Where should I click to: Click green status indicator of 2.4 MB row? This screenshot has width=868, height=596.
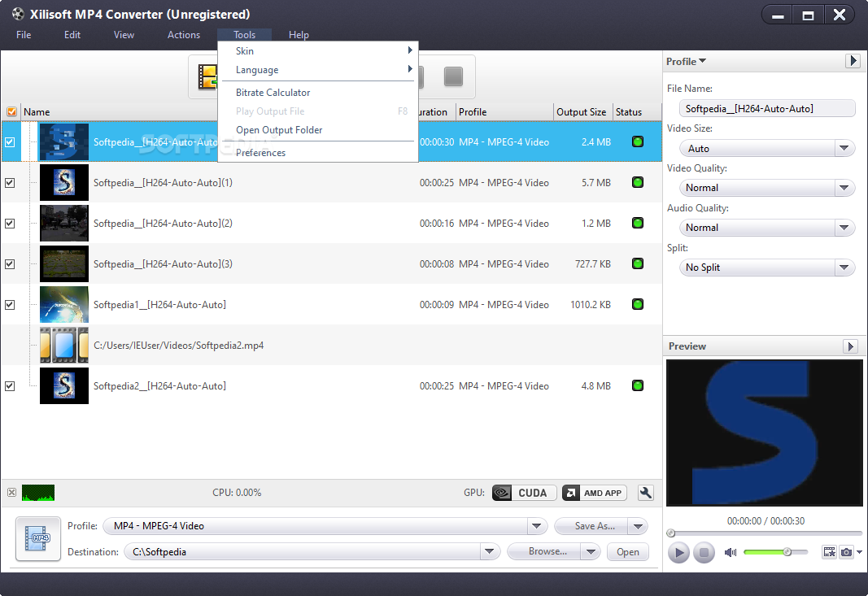coord(638,141)
